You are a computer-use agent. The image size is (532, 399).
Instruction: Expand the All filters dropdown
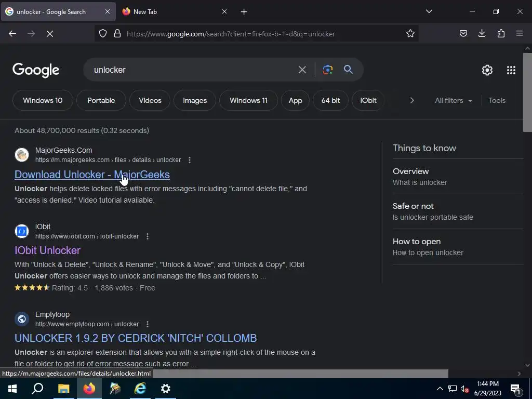click(453, 100)
